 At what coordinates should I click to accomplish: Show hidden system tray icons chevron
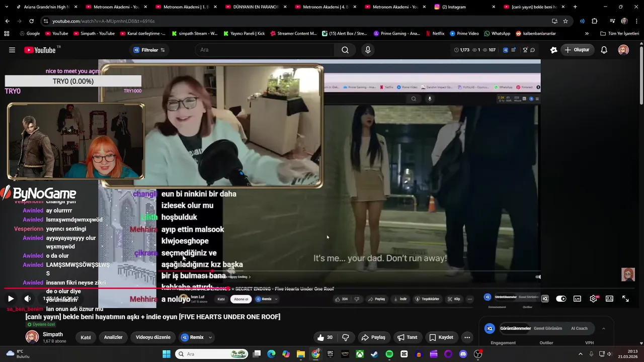pyautogui.click(x=581, y=354)
